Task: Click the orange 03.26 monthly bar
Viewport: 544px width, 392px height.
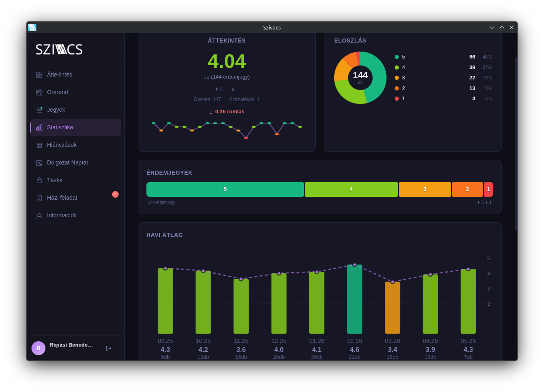Action: (393, 308)
